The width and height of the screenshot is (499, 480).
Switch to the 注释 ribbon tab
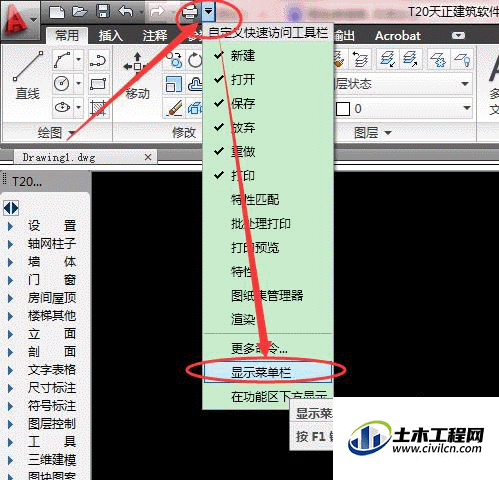click(154, 36)
